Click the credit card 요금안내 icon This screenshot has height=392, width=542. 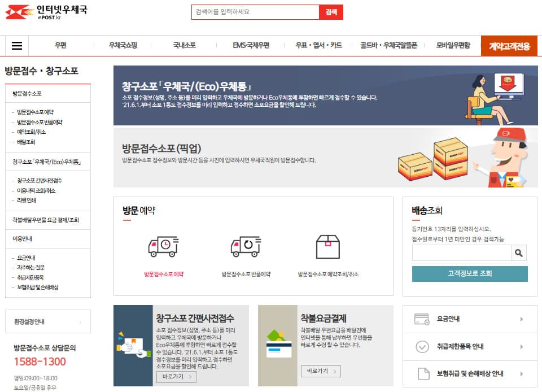click(422, 319)
